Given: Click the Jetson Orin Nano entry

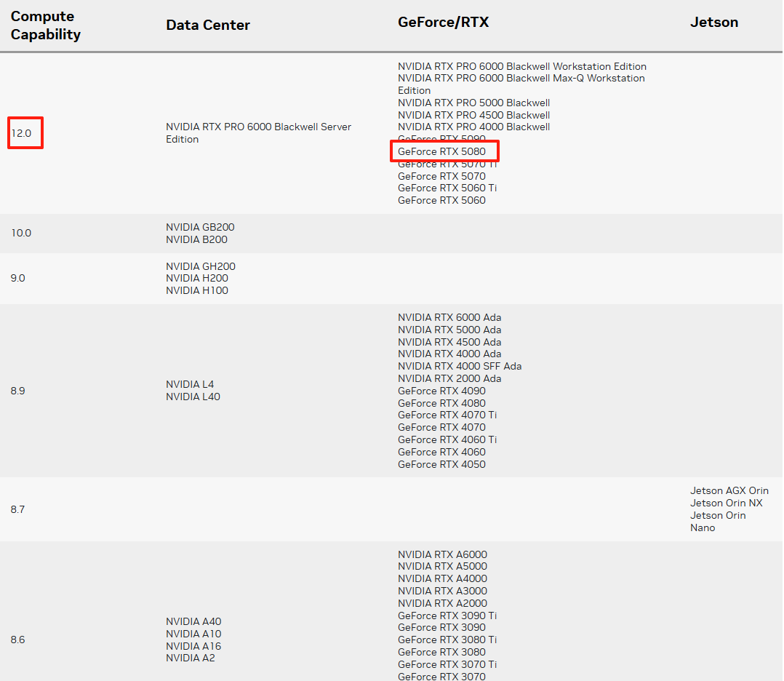Looking at the screenshot, I should click(x=718, y=522).
